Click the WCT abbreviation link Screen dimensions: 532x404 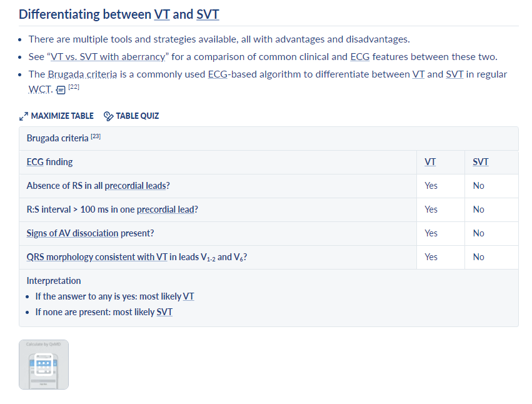pos(40,89)
